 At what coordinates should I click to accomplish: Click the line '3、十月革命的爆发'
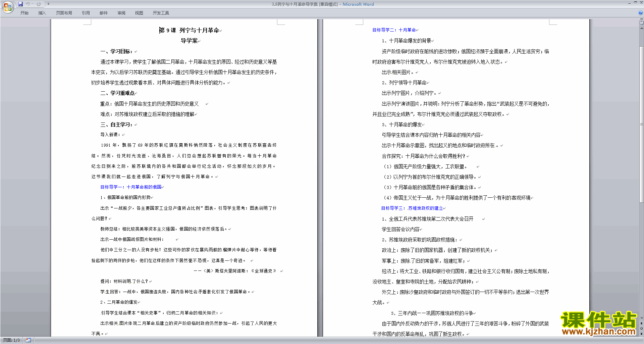pos(402,125)
